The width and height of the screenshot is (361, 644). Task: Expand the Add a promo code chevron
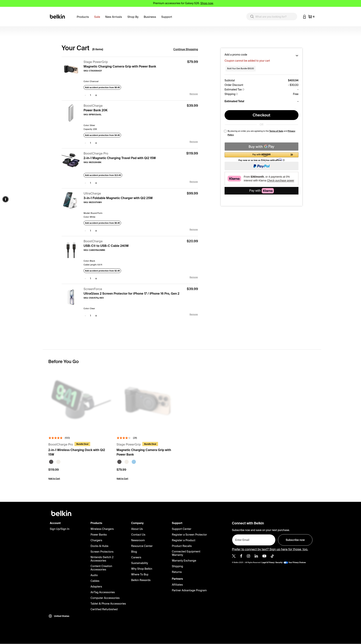pos(297,56)
